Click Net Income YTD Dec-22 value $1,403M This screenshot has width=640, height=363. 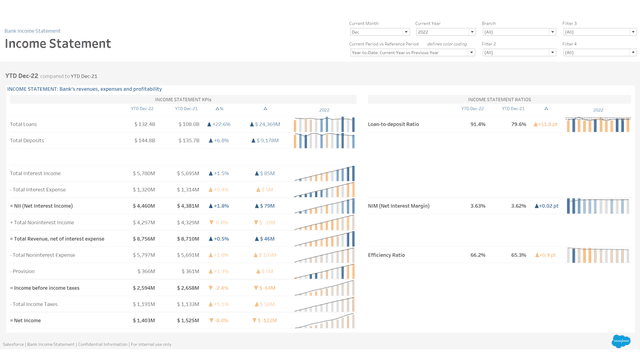(144, 321)
